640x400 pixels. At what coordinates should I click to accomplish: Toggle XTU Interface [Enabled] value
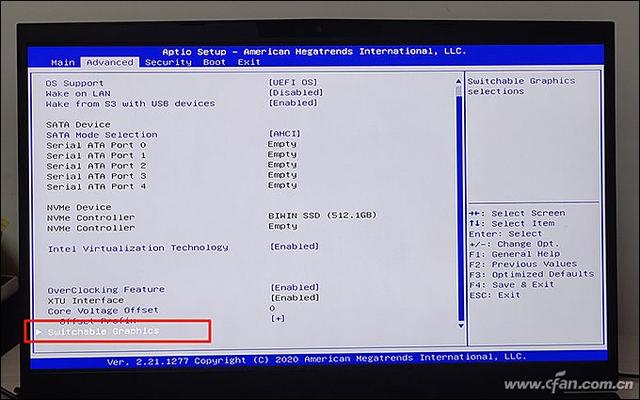(x=295, y=298)
